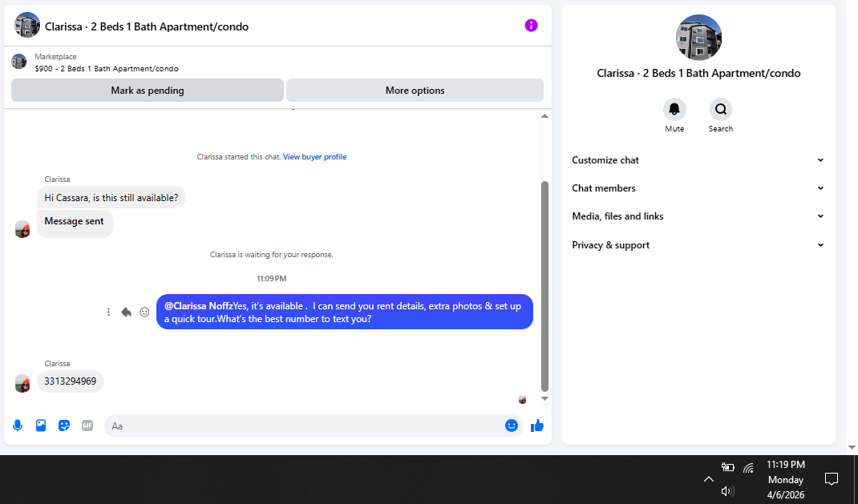This screenshot has height=504, width=858.
Task: Open the Windows notification center
Action: pos(832,479)
